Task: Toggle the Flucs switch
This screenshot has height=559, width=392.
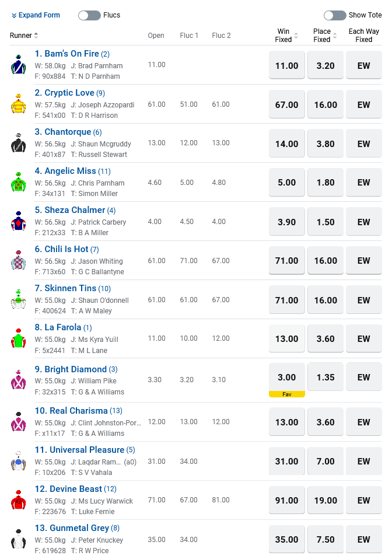Action: click(x=89, y=15)
